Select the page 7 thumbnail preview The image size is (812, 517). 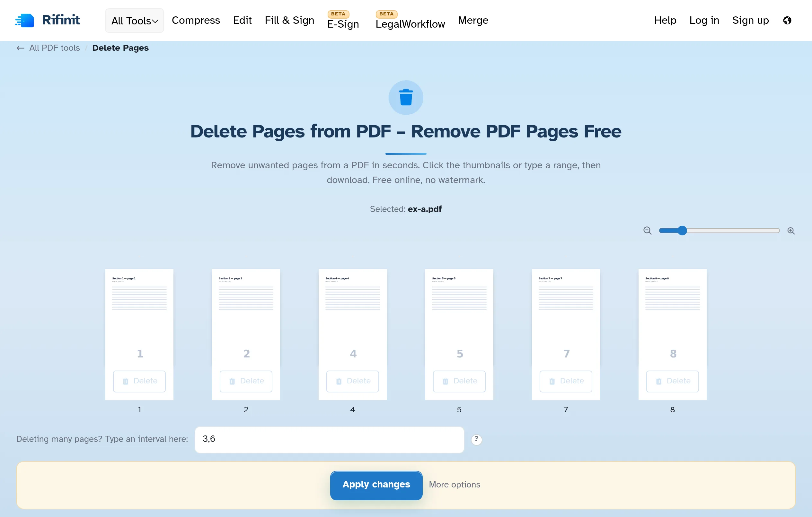(566, 317)
